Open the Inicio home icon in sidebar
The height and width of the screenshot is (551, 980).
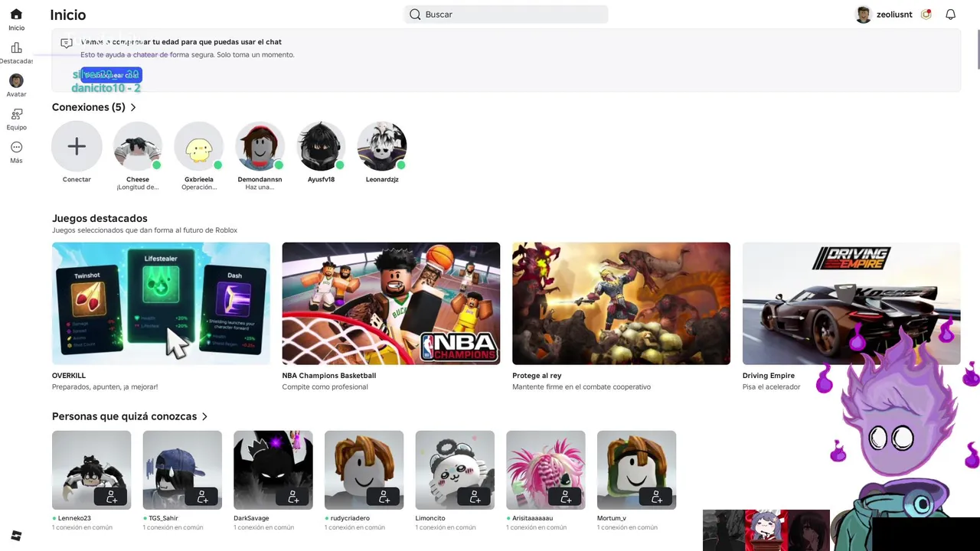[x=16, y=15]
